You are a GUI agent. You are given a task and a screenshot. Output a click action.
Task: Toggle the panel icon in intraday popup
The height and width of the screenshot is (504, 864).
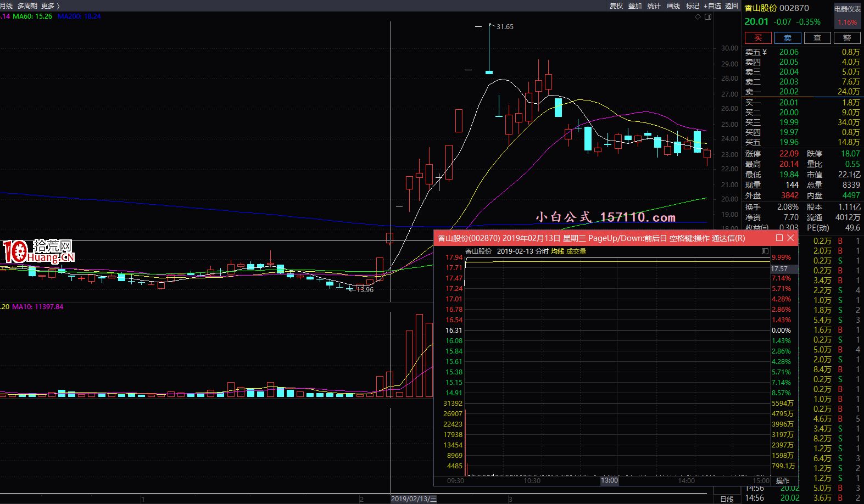point(765,251)
